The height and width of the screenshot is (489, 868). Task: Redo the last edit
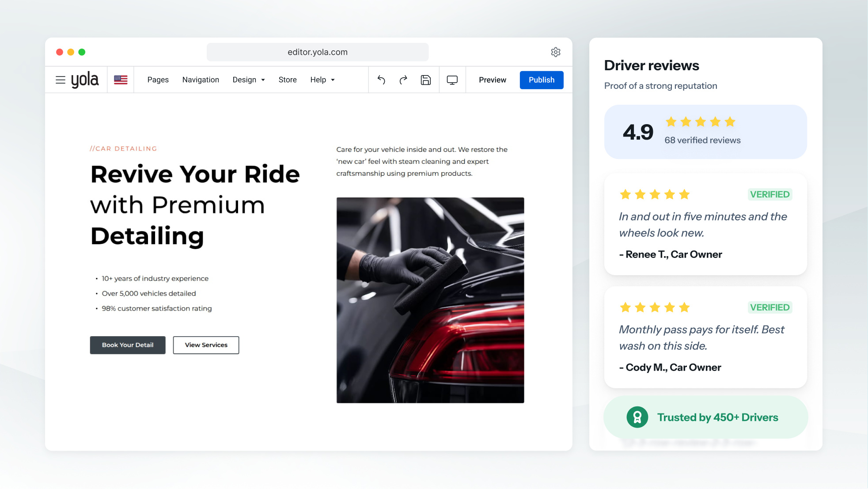point(403,80)
